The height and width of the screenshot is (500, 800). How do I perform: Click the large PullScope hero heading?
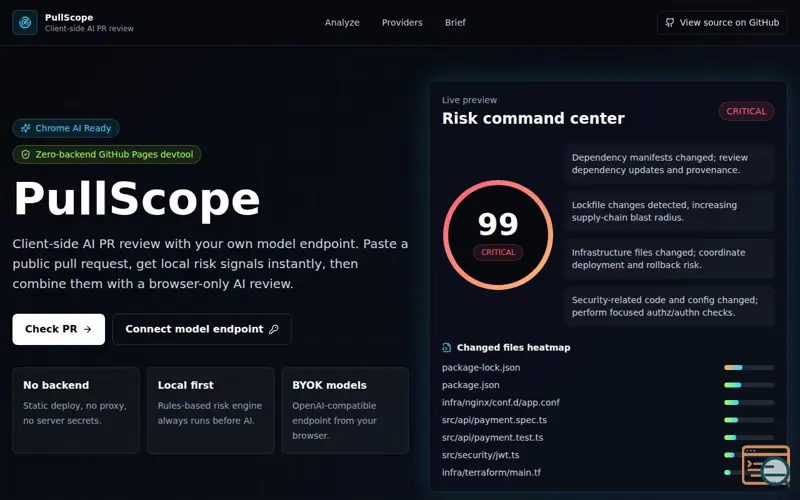click(137, 199)
